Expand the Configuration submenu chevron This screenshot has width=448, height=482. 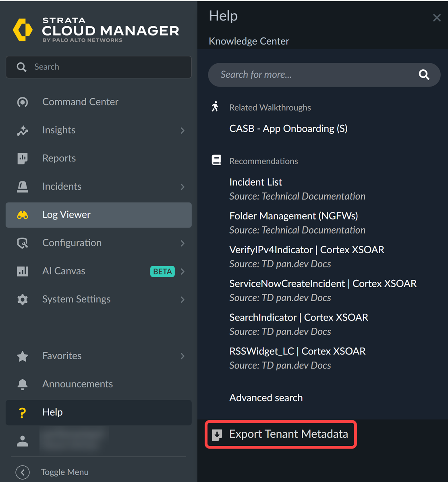[x=183, y=243]
